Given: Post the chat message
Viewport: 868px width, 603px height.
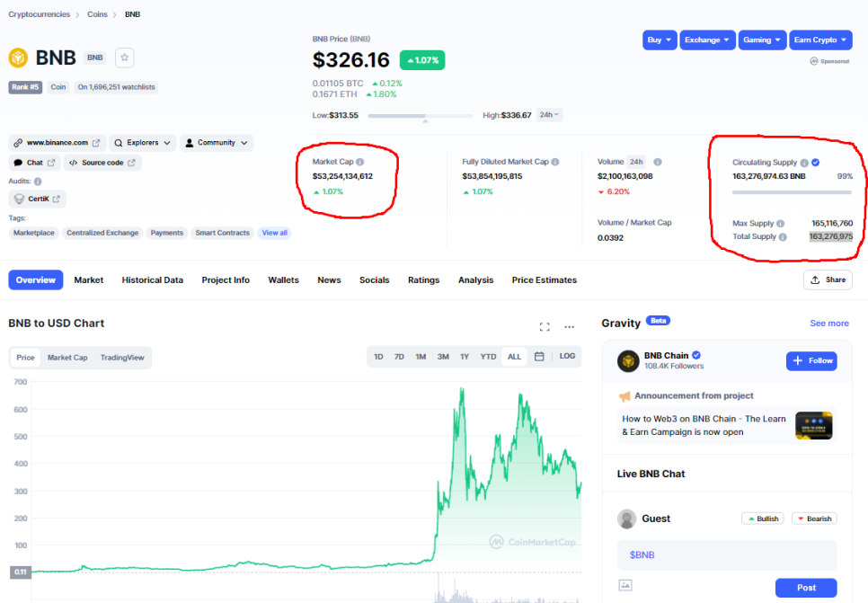Looking at the screenshot, I should coord(806,588).
